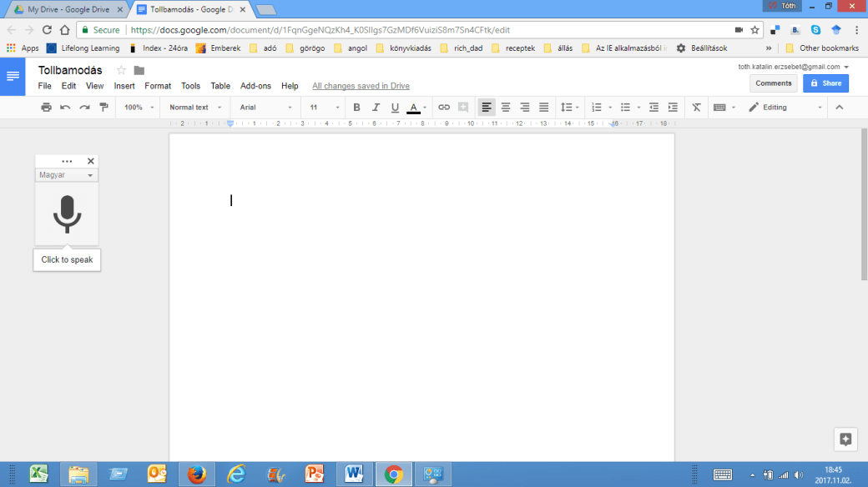Click the Undo arrow icon
Screen dimensions: 868x487
coord(65,108)
